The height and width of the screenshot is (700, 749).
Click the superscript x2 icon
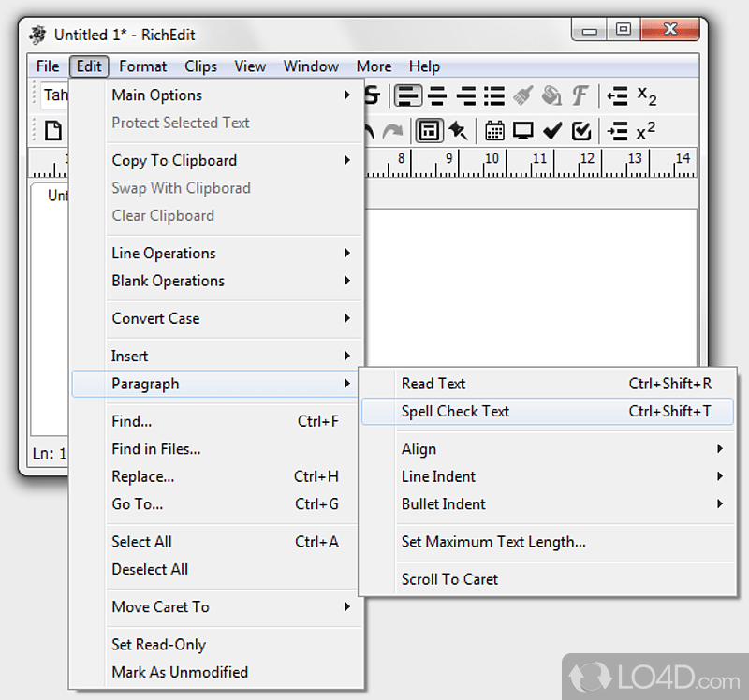click(645, 131)
